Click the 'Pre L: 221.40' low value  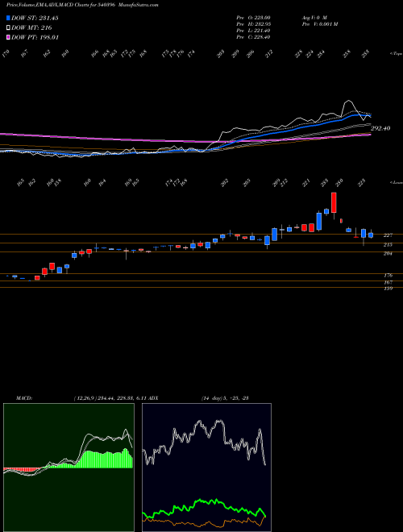click(253, 31)
